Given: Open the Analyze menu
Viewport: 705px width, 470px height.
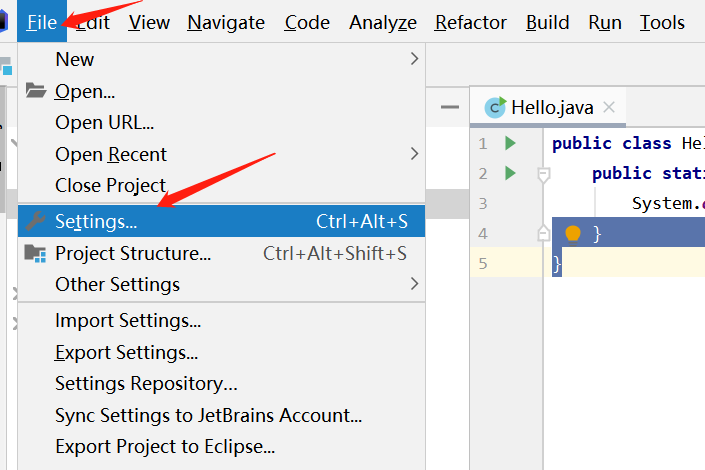Looking at the screenshot, I should pyautogui.click(x=383, y=22).
